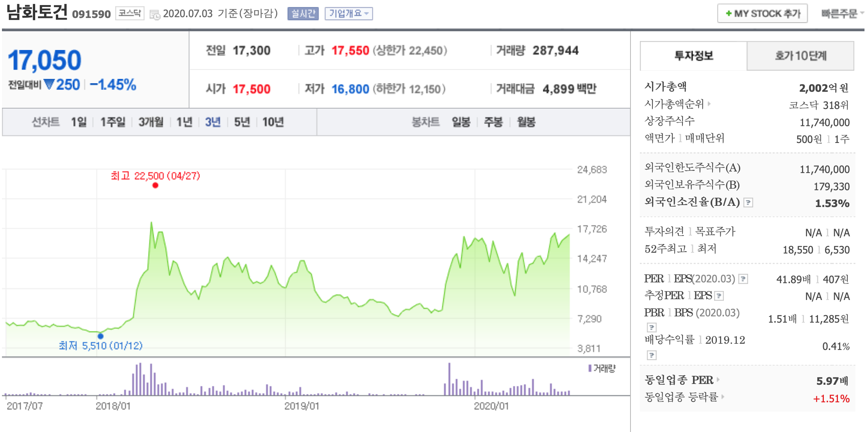Click the 실시간 button

tap(303, 14)
